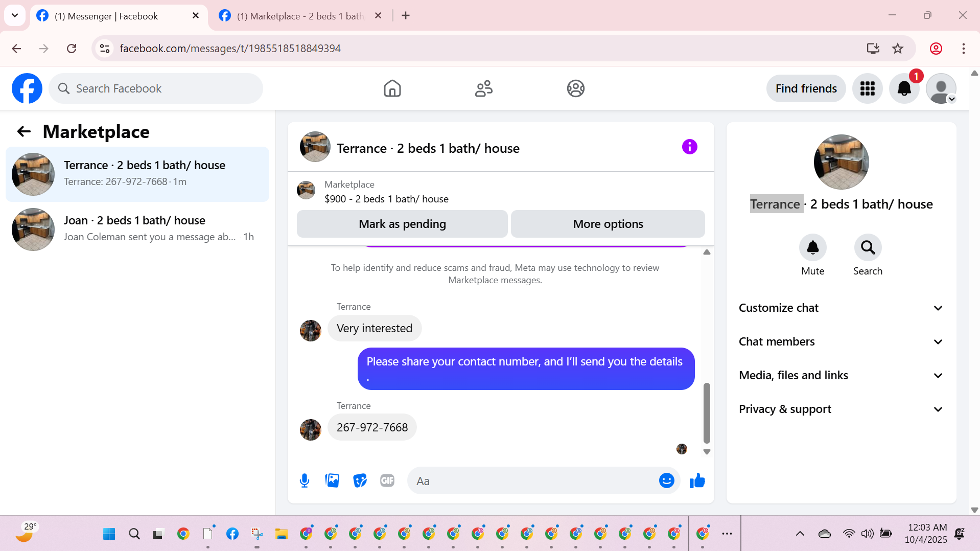The height and width of the screenshot is (551, 980).
Task: Expand Customize chat section
Action: [841, 308]
